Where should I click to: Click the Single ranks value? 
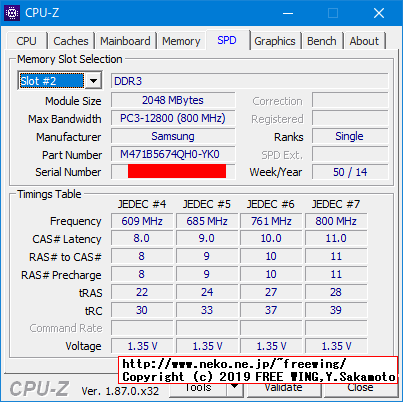(x=350, y=136)
